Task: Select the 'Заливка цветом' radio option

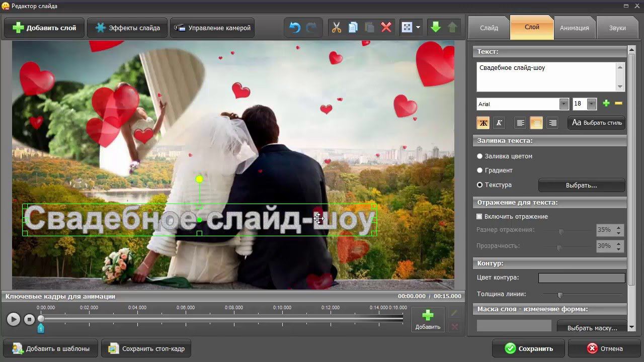Action: point(479,156)
